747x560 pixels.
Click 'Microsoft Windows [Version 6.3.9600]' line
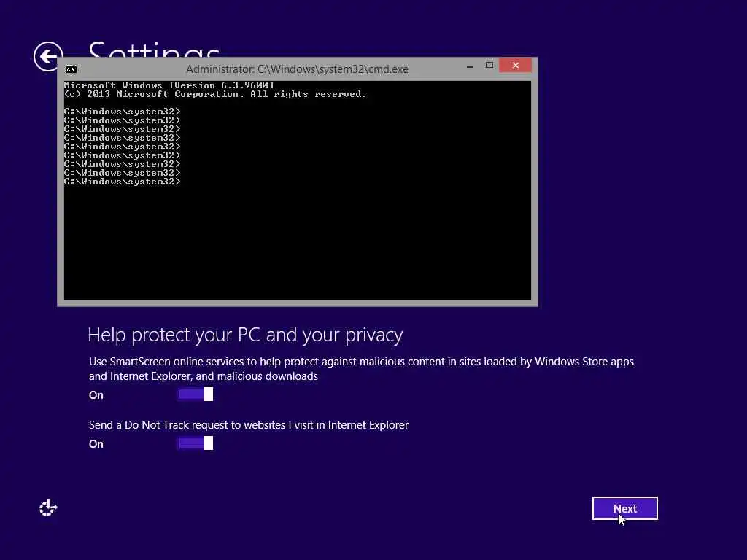(169, 85)
